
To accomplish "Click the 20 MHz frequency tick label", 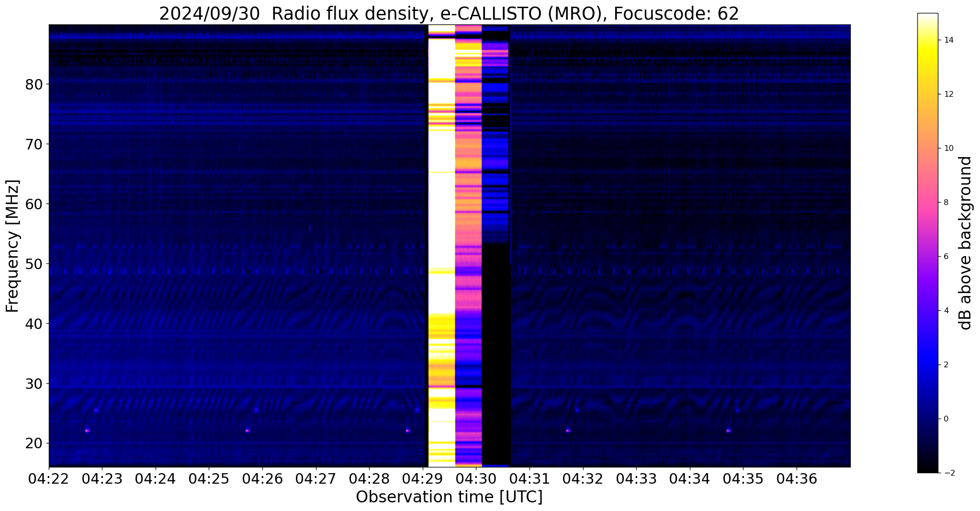I will tap(34, 443).
